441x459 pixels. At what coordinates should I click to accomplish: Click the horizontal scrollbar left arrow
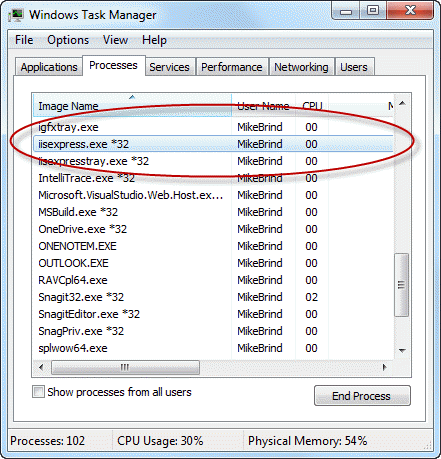pyautogui.click(x=41, y=367)
